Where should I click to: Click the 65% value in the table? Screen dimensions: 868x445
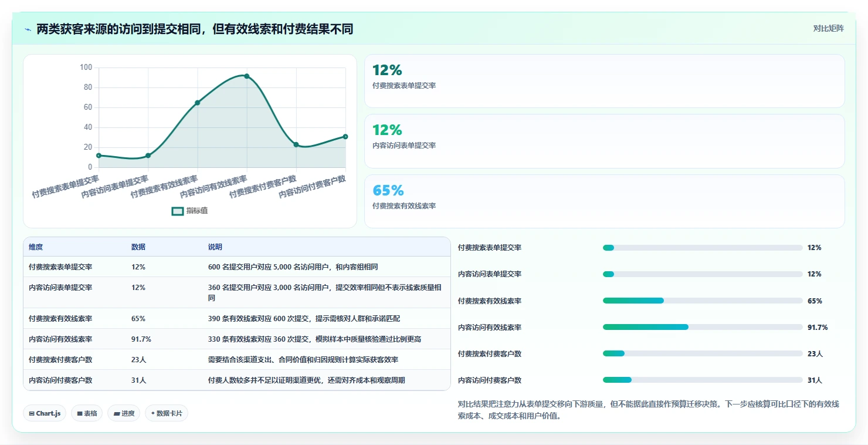[x=138, y=319]
